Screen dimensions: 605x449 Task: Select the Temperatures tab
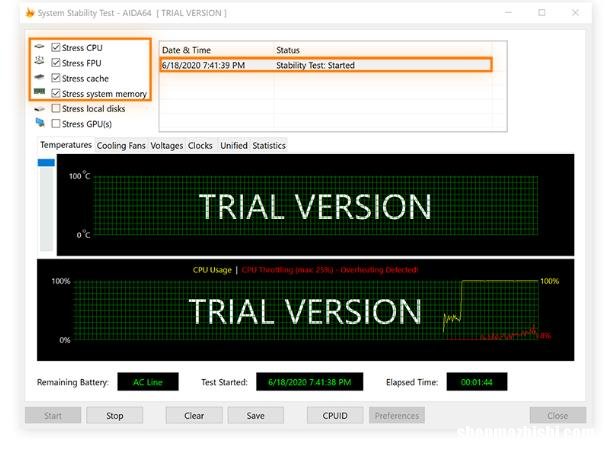66,145
